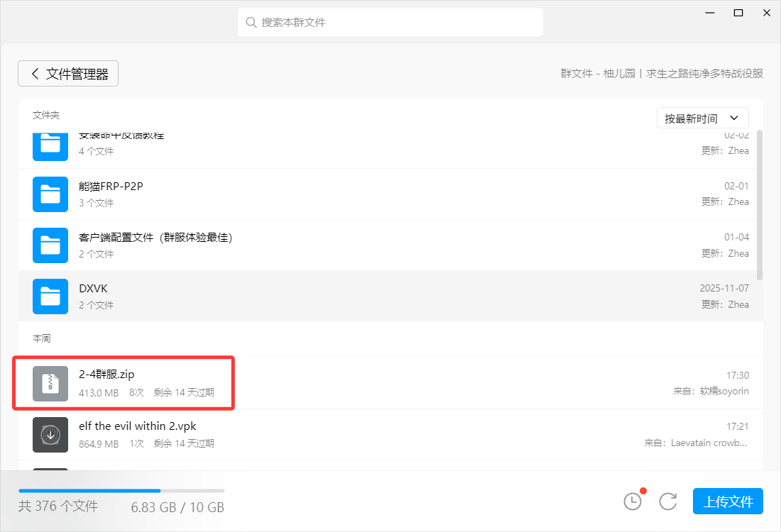Type in the 搜索本群文件 search field
Viewport: 781px width, 532px height.
click(398, 23)
